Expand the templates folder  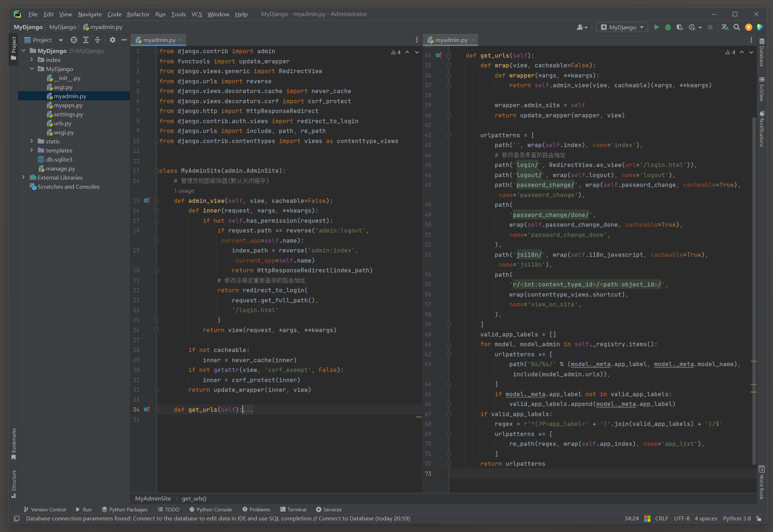32,150
